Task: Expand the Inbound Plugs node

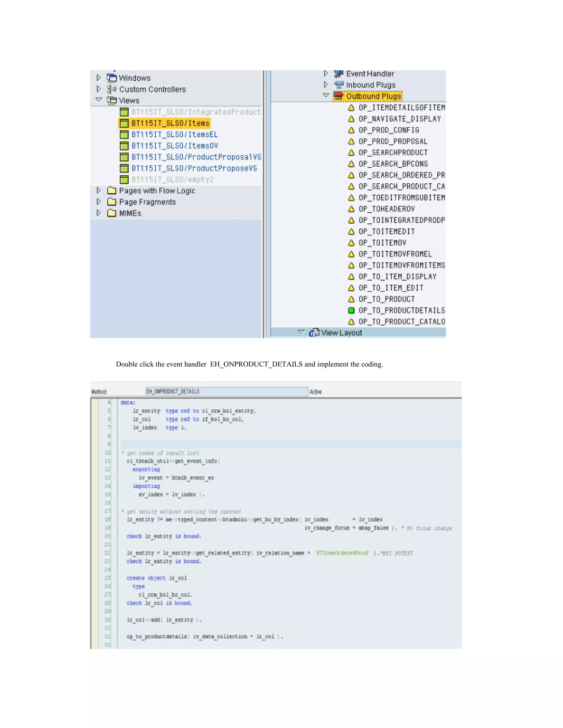Action: click(x=326, y=85)
